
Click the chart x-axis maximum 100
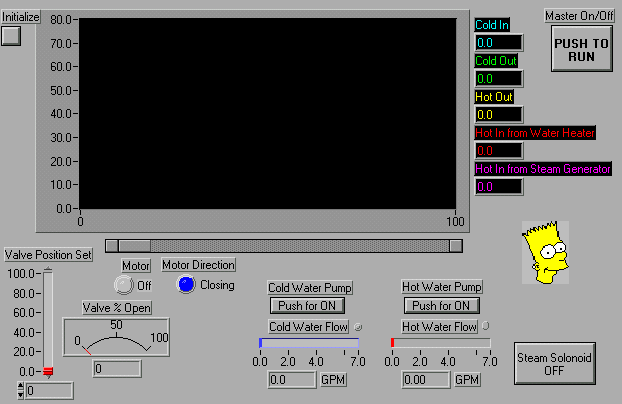coord(455,221)
